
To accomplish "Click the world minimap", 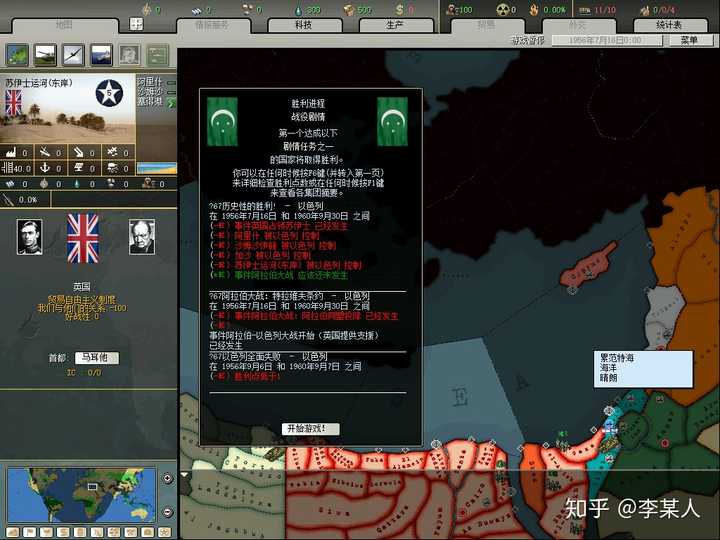I will point(82,495).
